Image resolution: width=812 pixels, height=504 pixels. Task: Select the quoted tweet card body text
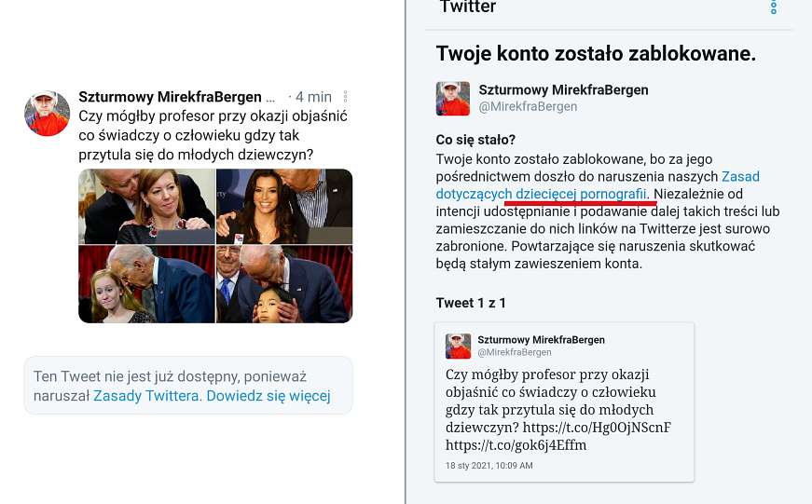[557, 410]
